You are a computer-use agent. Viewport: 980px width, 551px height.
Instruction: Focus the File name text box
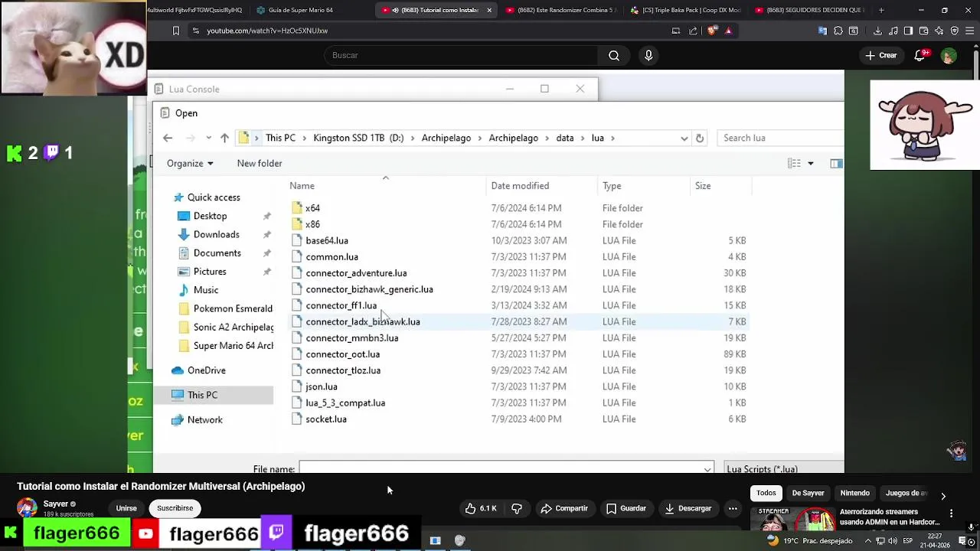499,468
